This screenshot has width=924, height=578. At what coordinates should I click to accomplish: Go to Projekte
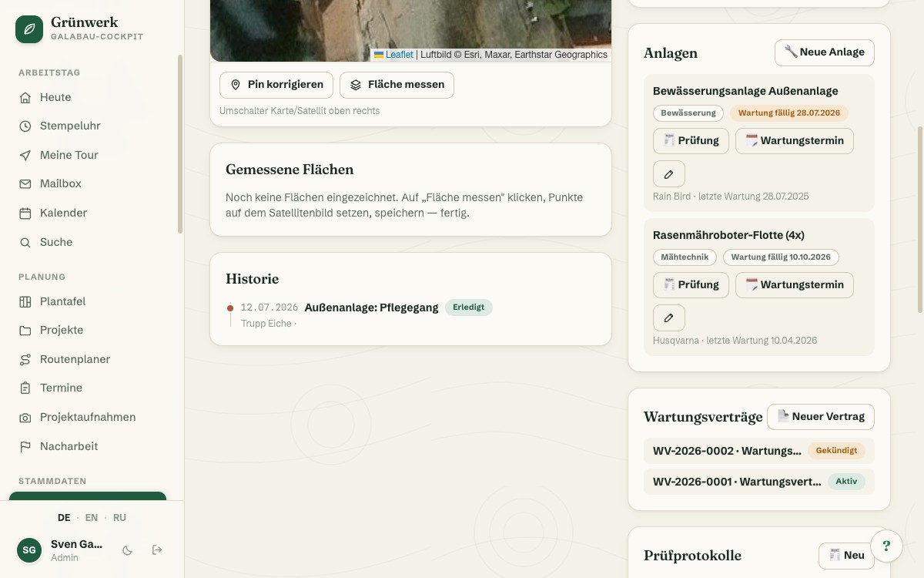pos(92,330)
